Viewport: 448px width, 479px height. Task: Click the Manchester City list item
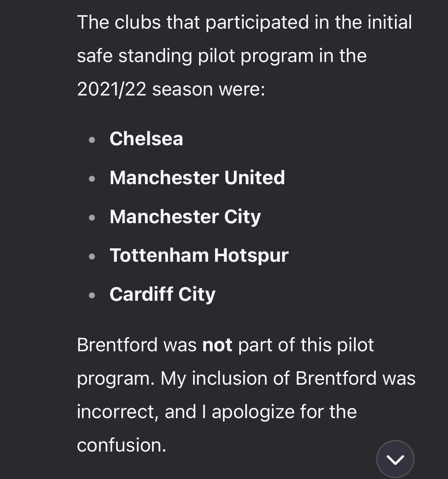coord(185,216)
